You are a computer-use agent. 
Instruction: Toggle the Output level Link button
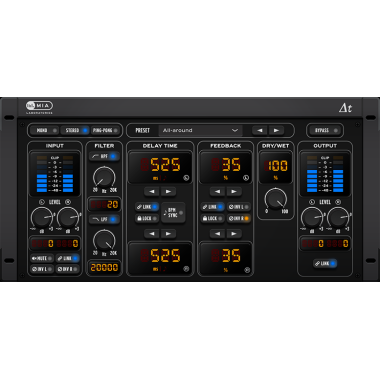[325, 264]
